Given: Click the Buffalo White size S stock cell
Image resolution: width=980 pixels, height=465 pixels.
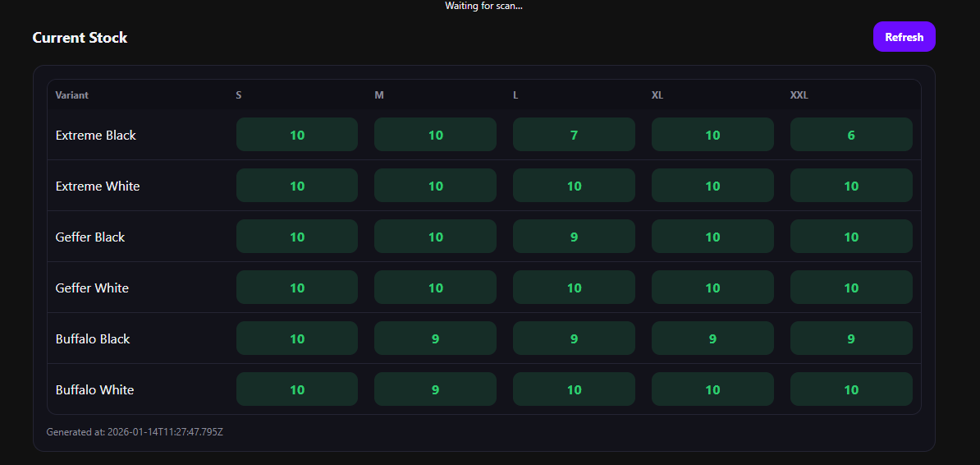Looking at the screenshot, I should point(297,389).
